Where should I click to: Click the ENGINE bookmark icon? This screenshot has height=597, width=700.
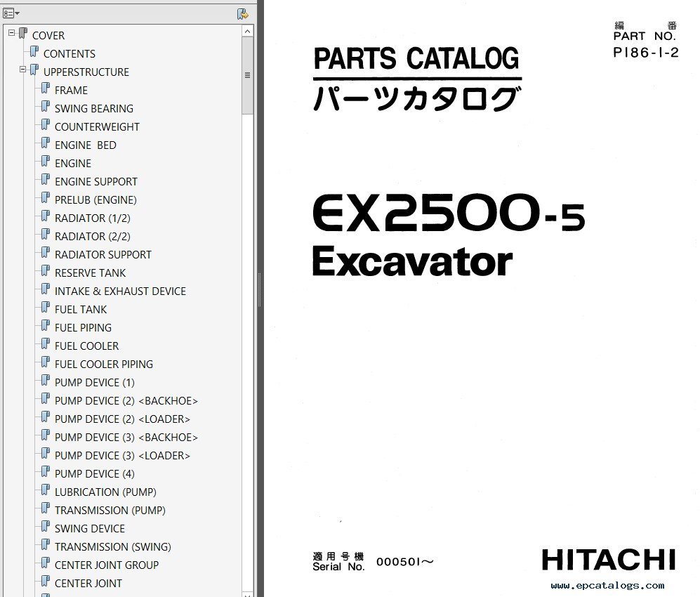pyautogui.click(x=45, y=162)
